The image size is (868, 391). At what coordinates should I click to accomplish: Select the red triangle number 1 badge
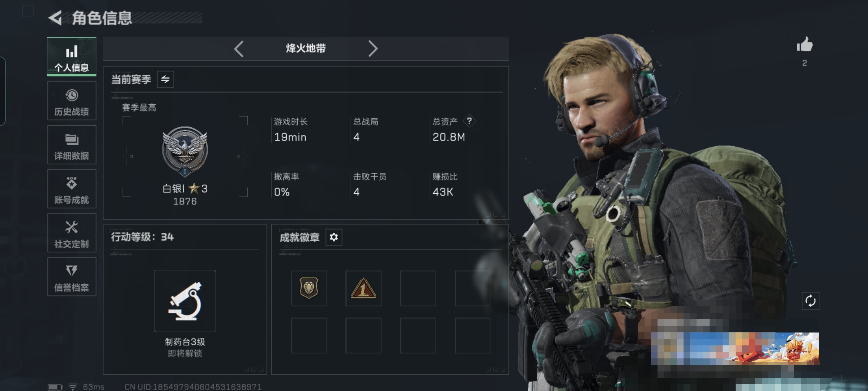point(363,289)
